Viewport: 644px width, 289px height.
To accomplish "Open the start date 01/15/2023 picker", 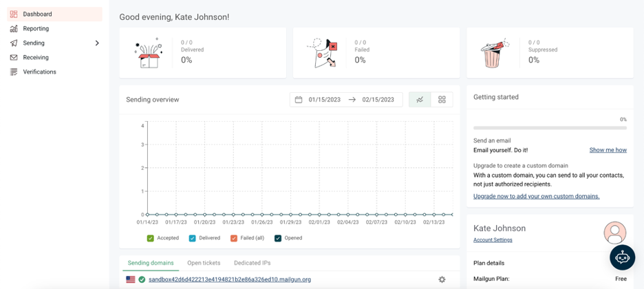I will (x=324, y=100).
